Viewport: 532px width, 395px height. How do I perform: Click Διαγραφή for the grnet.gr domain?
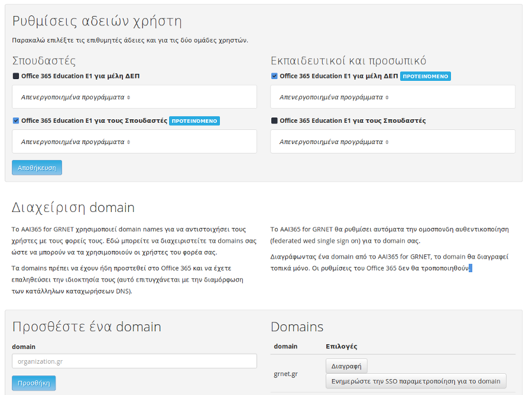pos(346,366)
